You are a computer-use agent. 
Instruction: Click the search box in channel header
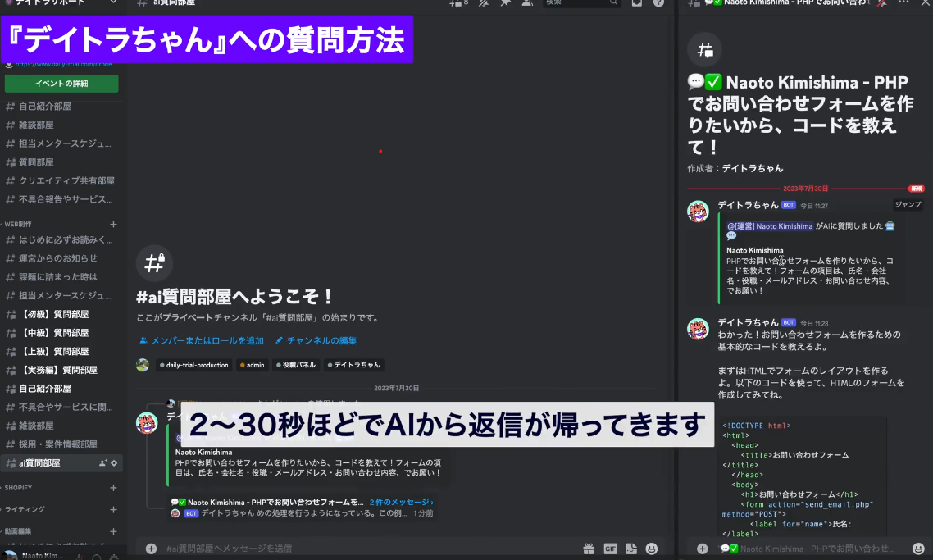(582, 3)
